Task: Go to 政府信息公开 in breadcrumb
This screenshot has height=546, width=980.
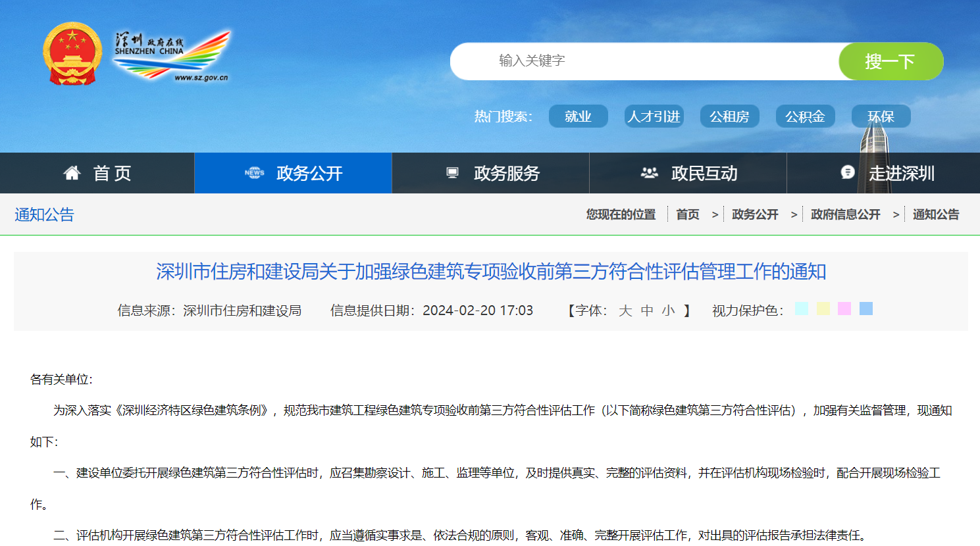Action: point(845,214)
